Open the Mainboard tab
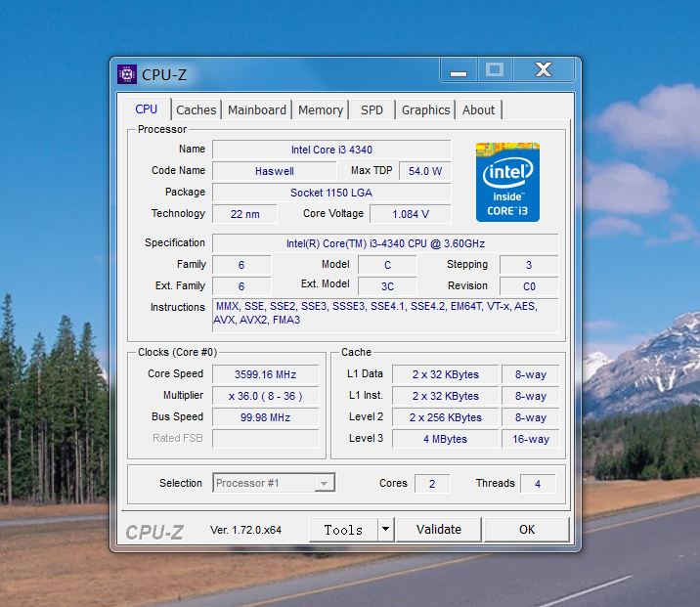Screen dimensions: 700x607 (257, 110)
